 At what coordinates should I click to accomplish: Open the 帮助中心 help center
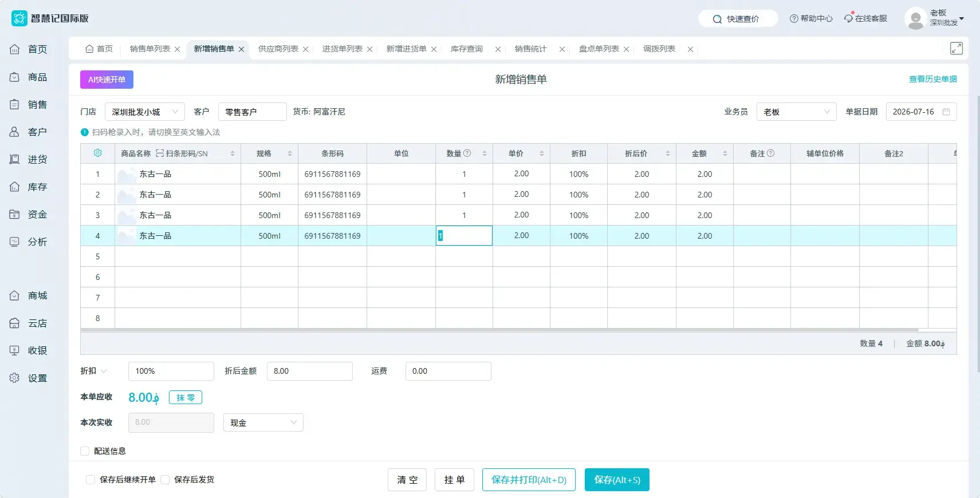pyautogui.click(x=811, y=18)
